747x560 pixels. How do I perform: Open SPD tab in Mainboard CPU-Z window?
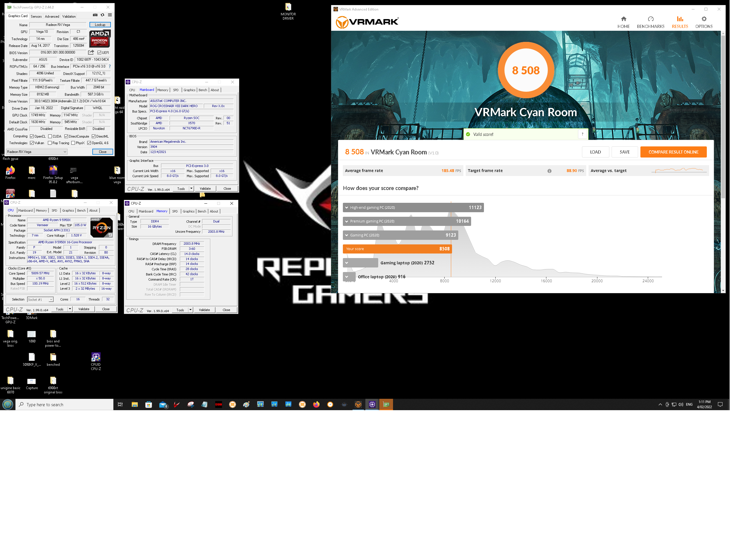(176, 90)
